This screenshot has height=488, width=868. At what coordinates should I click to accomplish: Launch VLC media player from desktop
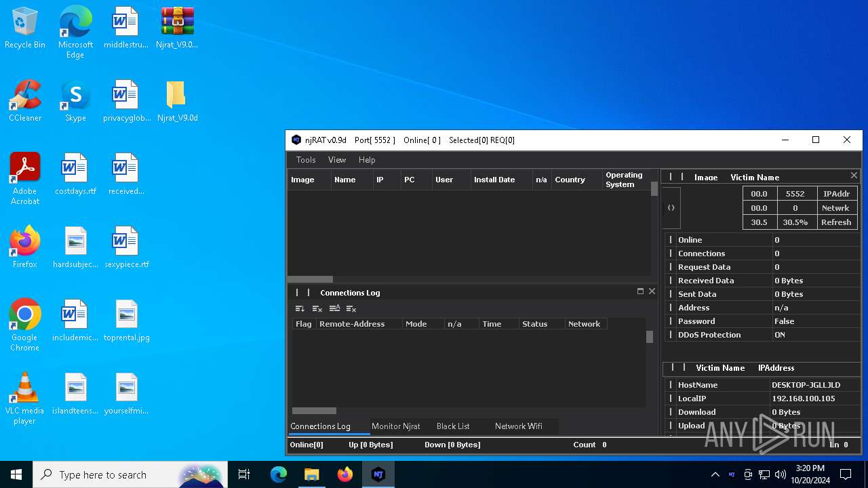point(25,399)
